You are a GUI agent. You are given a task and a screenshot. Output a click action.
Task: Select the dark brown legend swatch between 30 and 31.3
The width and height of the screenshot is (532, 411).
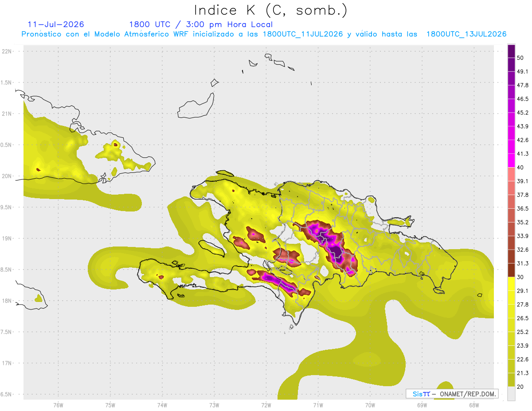coord(511,270)
